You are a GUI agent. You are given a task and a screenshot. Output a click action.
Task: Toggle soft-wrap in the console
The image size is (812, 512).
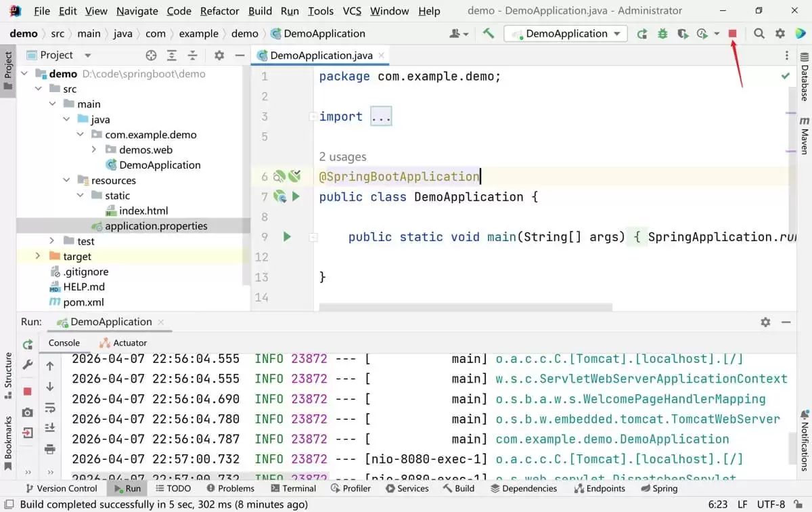point(50,408)
